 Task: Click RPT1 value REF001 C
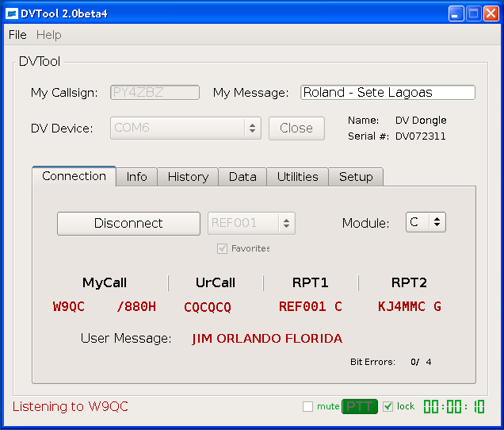click(x=311, y=306)
